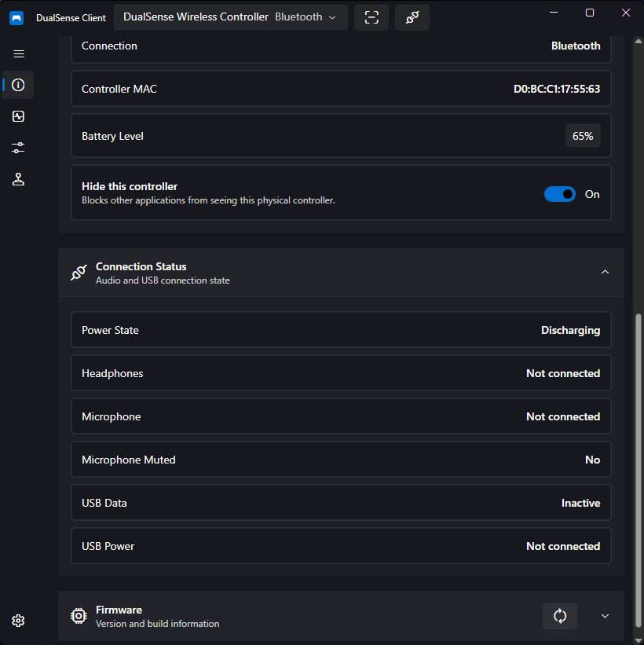Click the USB Data Inactive value
The image size is (644, 645).
click(580, 503)
